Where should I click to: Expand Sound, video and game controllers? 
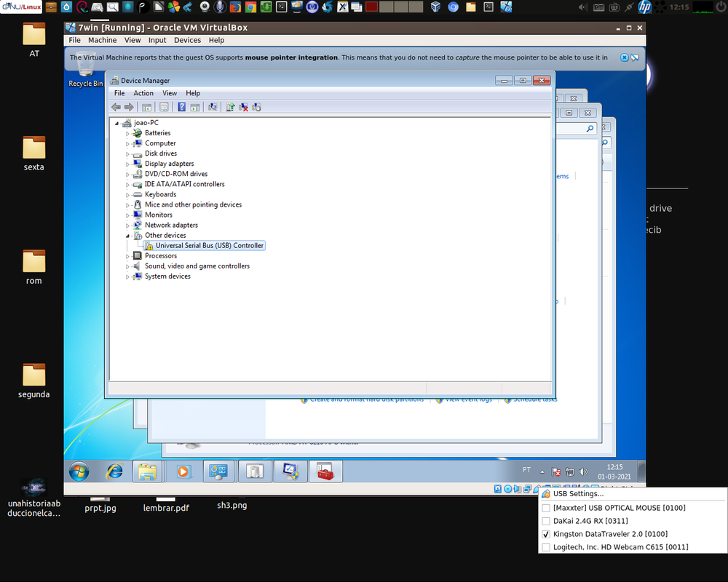(x=127, y=266)
